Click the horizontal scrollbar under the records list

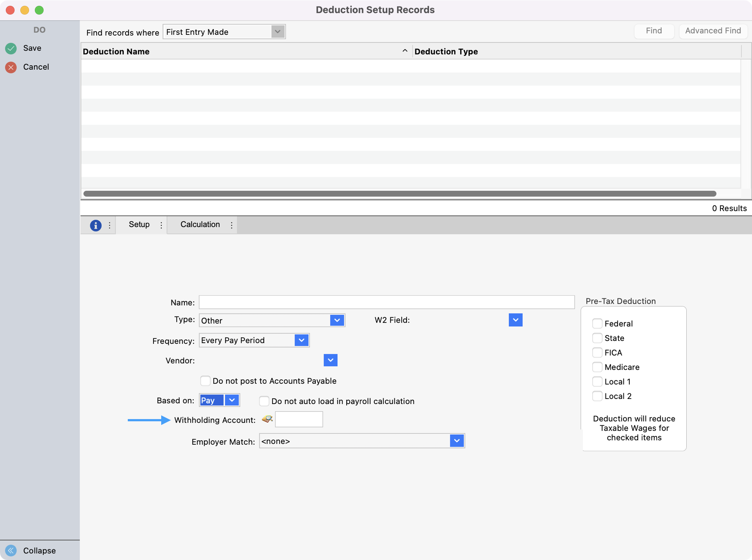pos(399,193)
